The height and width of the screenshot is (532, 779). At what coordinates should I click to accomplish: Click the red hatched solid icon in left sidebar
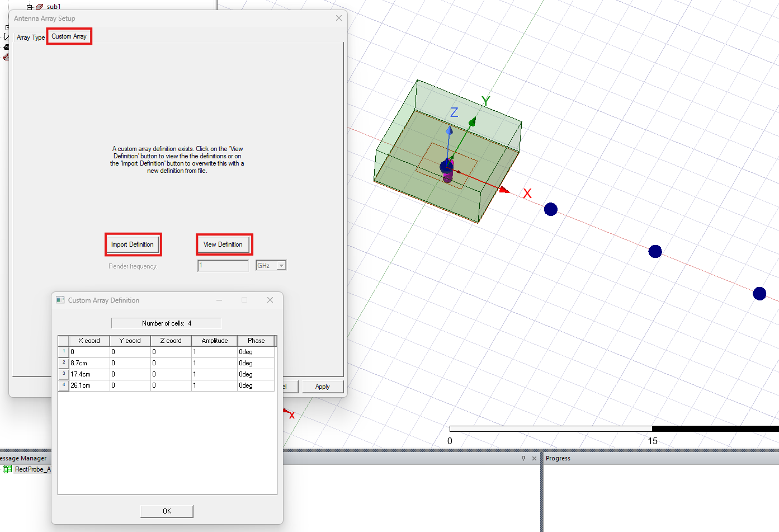point(6,57)
